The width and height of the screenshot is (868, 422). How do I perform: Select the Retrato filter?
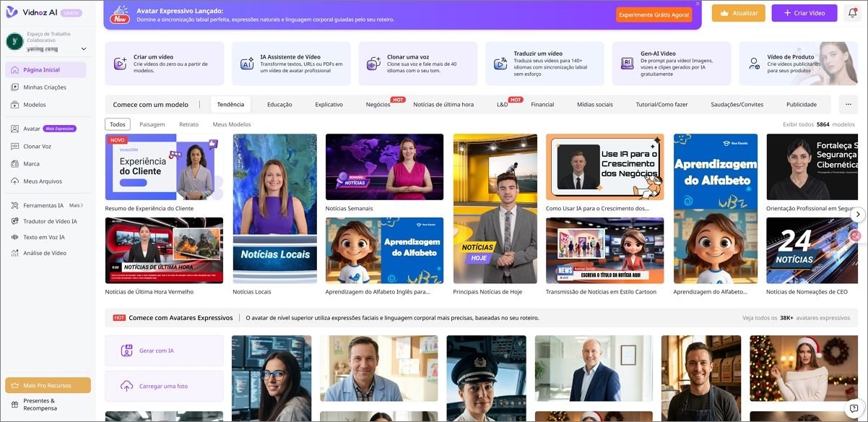coord(189,124)
